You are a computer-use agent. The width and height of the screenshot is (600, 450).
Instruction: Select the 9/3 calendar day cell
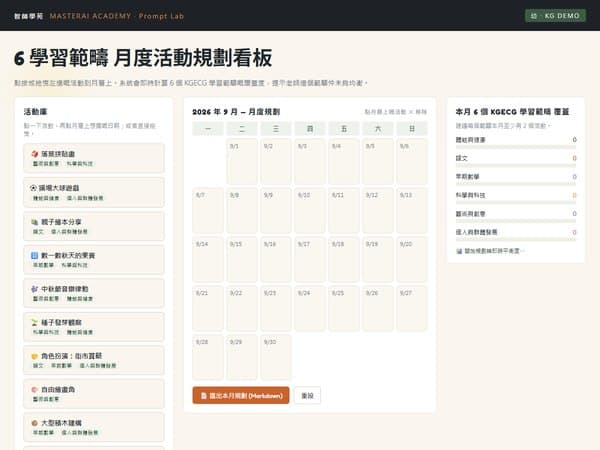(x=310, y=161)
